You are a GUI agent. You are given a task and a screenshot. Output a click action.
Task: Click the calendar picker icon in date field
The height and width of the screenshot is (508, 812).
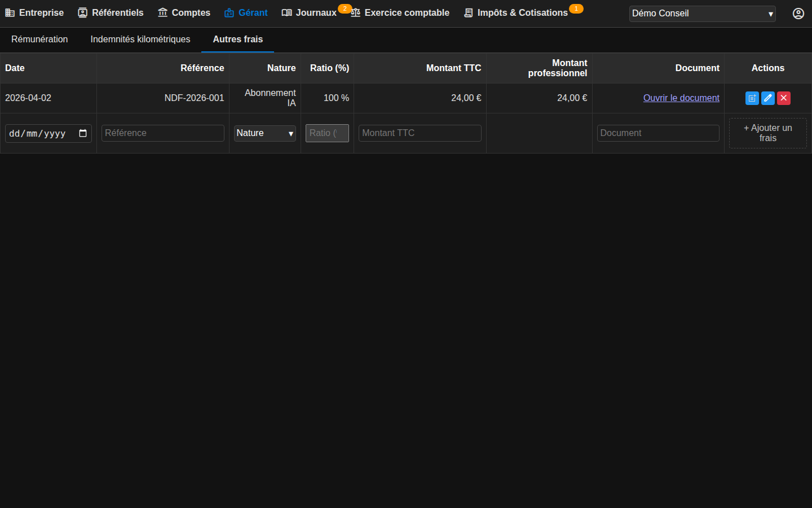83,133
